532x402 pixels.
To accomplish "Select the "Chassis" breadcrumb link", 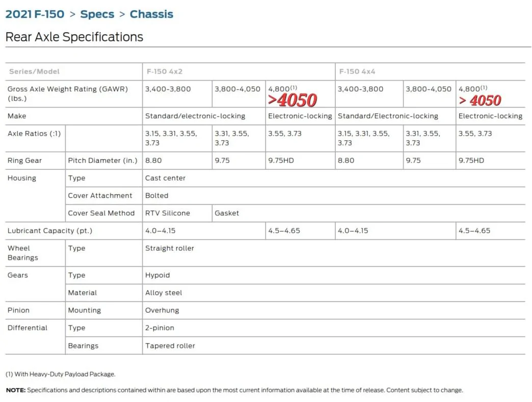I will 151,14.
